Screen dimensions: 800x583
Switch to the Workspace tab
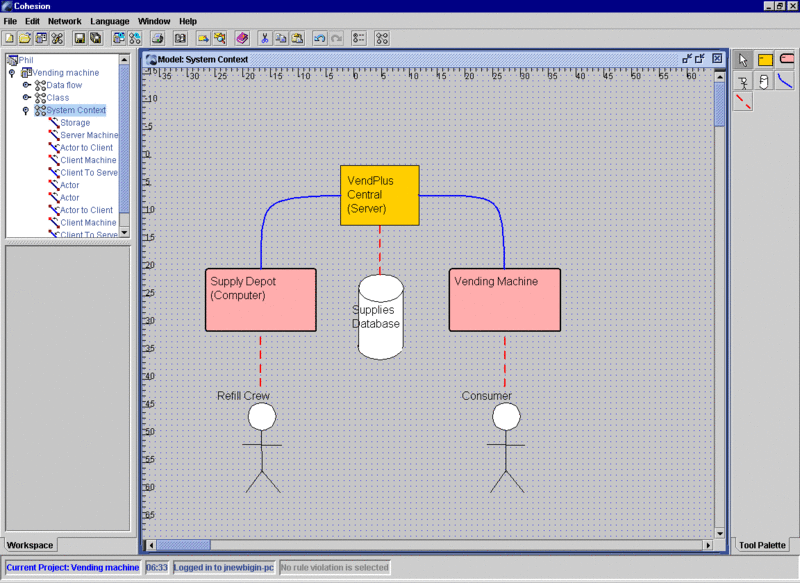tap(30, 545)
